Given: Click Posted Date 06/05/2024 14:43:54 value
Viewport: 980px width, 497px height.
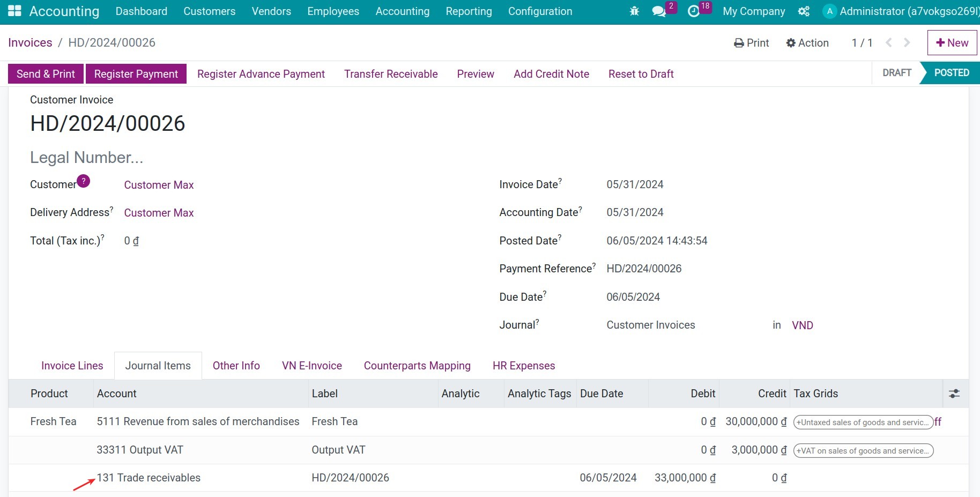Looking at the screenshot, I should pos(657,241).
